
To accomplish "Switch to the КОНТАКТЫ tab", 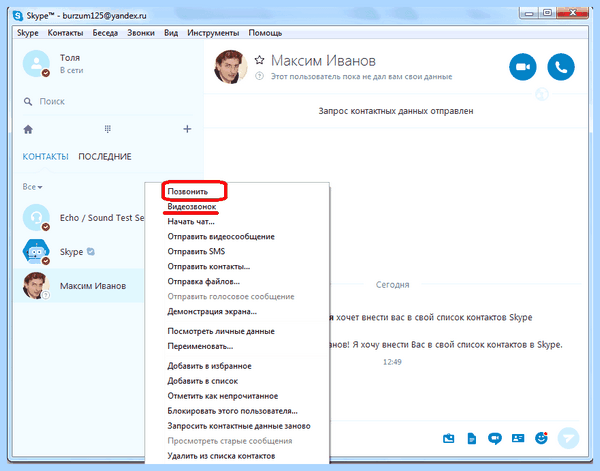I will coord(45,156).
